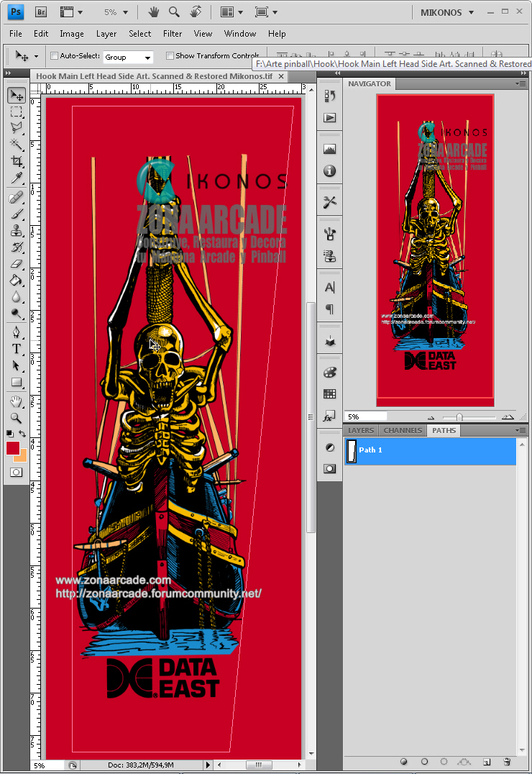
Task: Open the Filter menu
Action: [173, 34]
